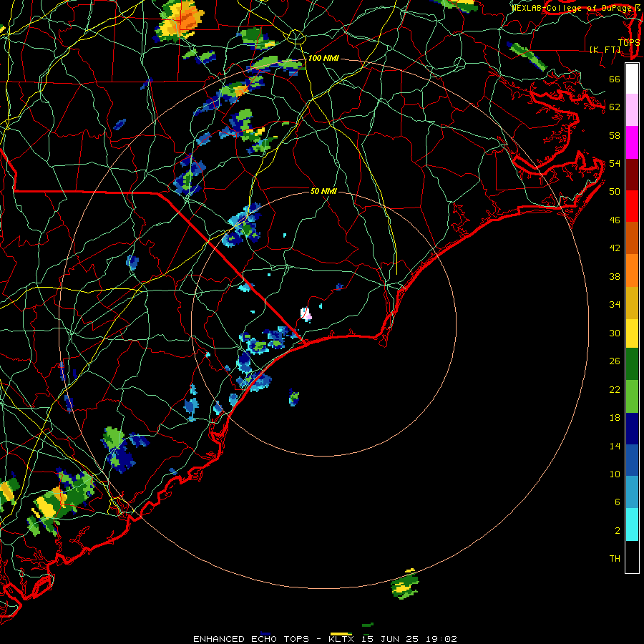Viewport: 644px width, 644px height.
Task: Click the "54" legend value
Action: click(x=615, y=163)
